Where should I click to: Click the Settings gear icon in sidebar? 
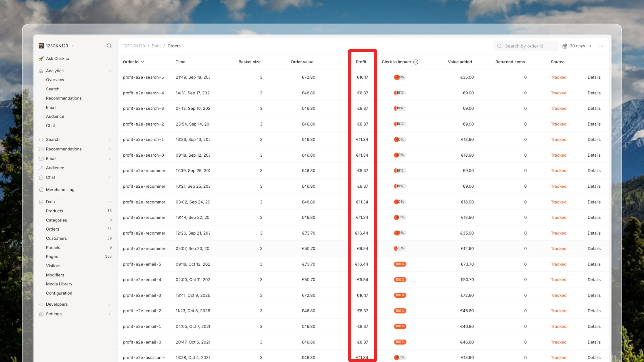click(x=41, y=314)
